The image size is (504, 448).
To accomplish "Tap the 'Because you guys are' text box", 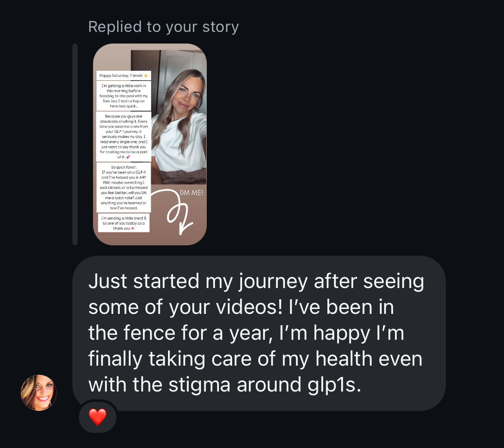I will click(124, 137).
